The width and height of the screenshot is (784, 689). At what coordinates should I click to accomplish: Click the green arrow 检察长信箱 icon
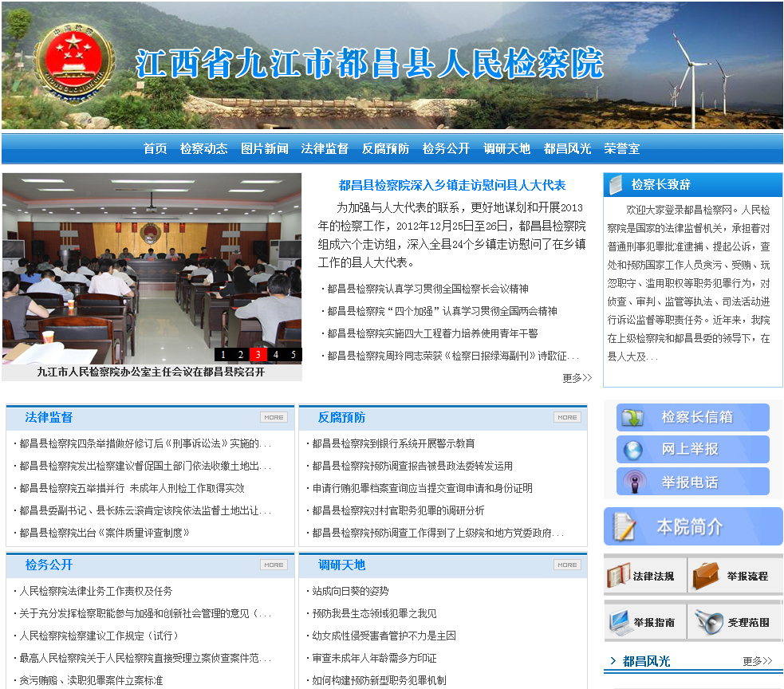(x=633, y=417)
